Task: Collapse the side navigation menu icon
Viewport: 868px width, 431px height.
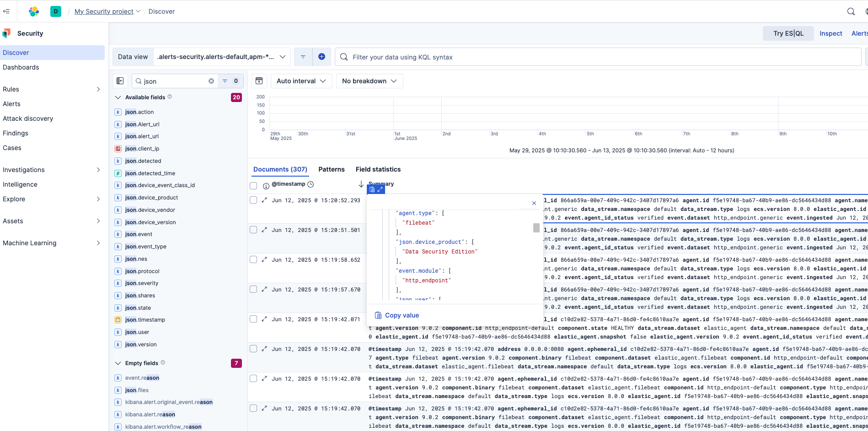Action: tap(6, 11)
